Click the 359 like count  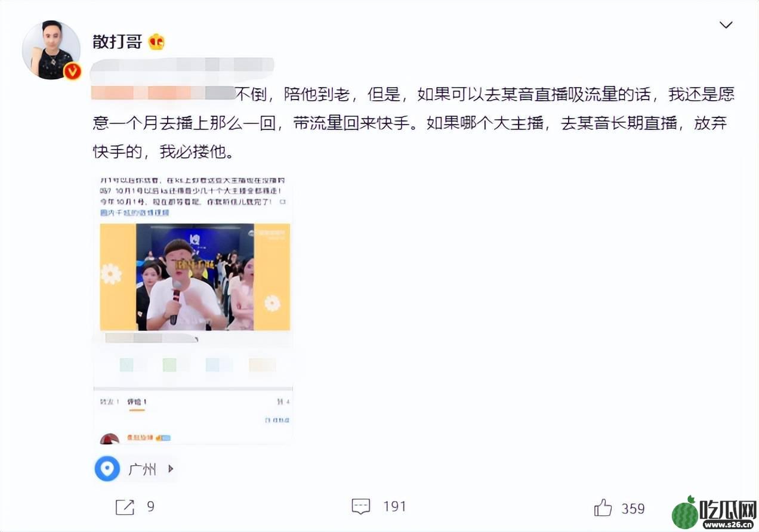click(633, 508)
